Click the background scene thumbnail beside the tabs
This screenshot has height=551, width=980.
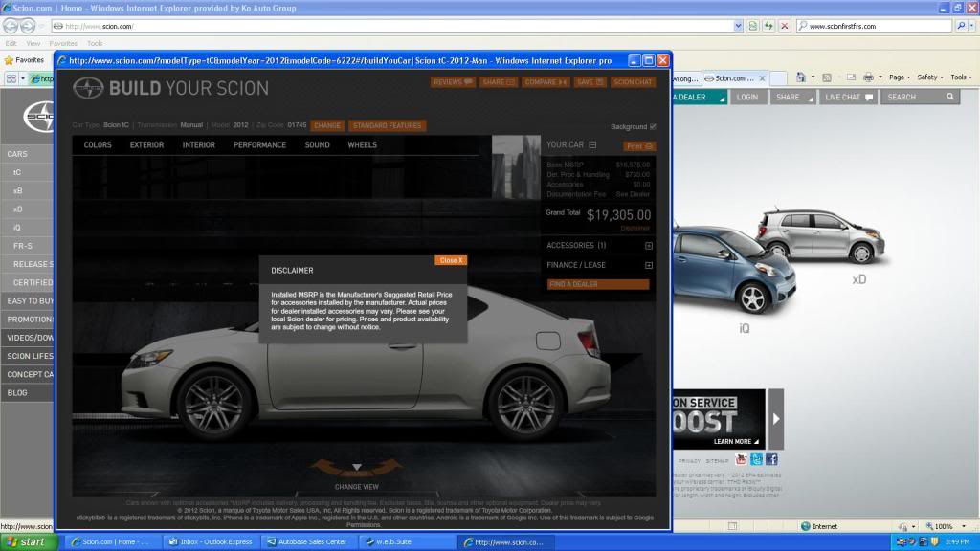516,166
